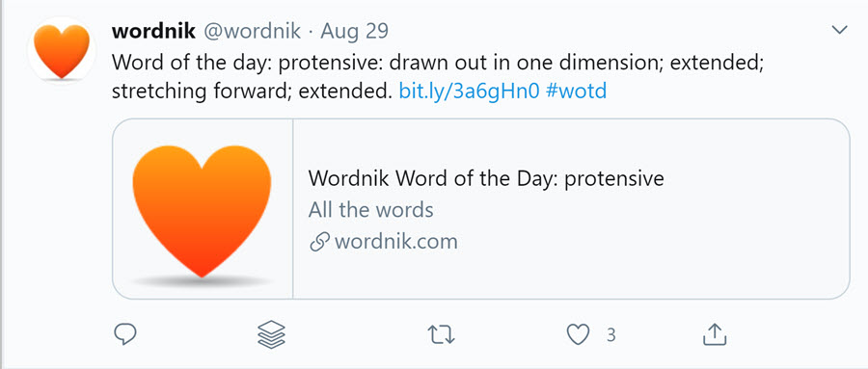The height and width of the screenshot is (369, 868).
Task: Click the card title Wordnik Word of the Day: protensive
Action: pyautogui.click(x=486, y=178)
